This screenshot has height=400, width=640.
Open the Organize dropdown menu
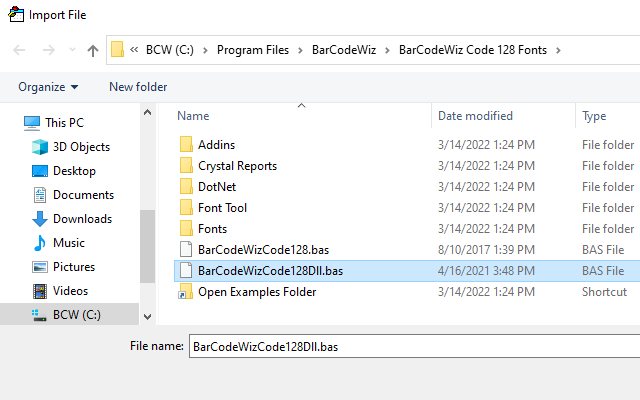point(48,87)
